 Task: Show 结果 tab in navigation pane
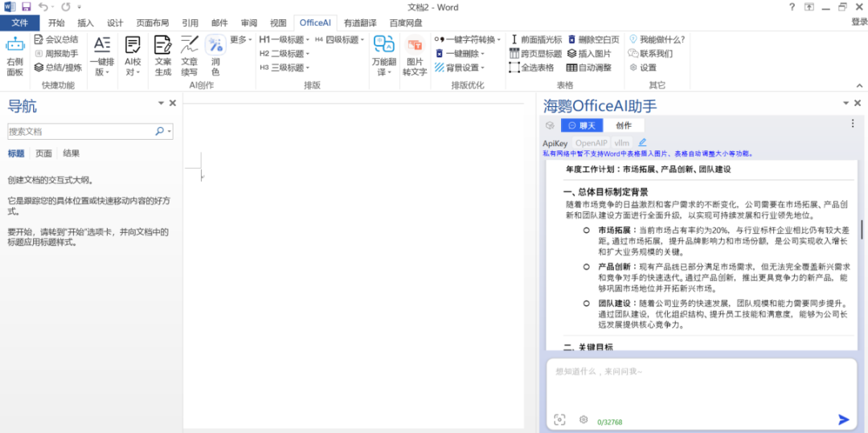click(x=72, y=153)
